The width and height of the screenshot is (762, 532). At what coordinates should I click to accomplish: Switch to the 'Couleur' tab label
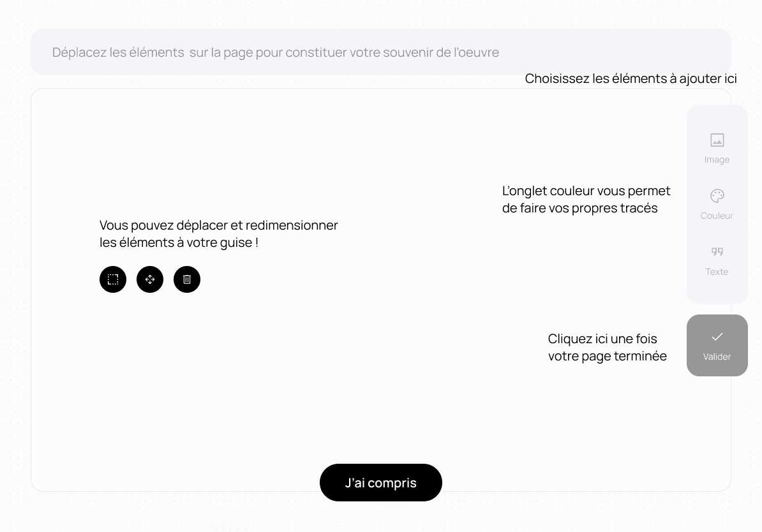717,215
